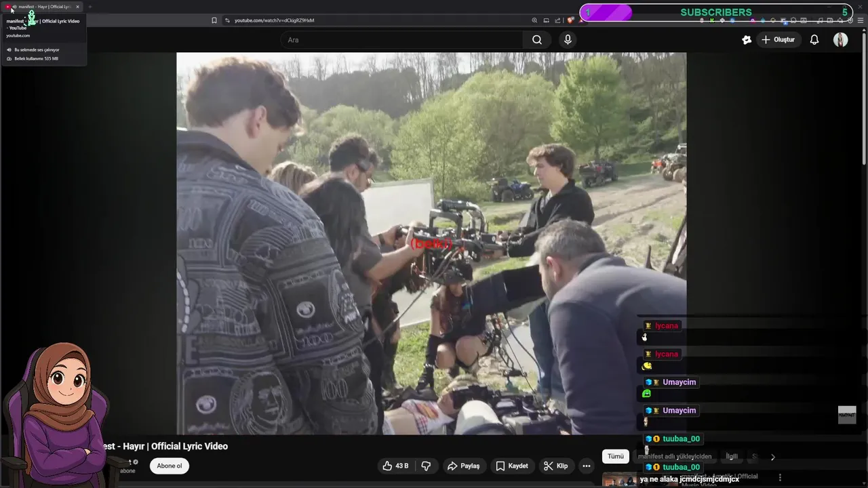The image size is (868, 488).
Task: Click the video player area
Action: 431,243
